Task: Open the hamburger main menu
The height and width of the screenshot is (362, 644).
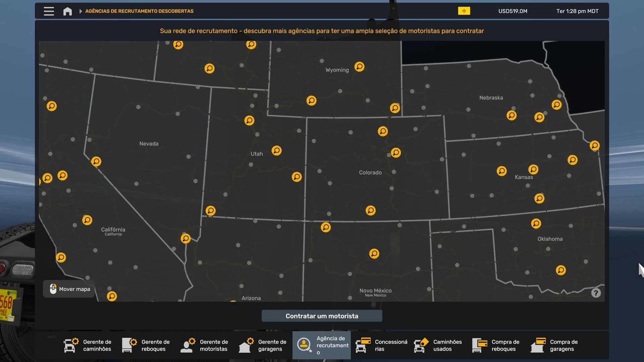Action: [49, 11]
